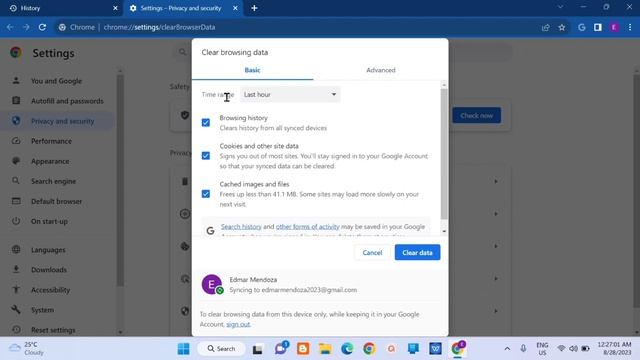
Task: Click the Clear data button
Action: pos(417,253)
